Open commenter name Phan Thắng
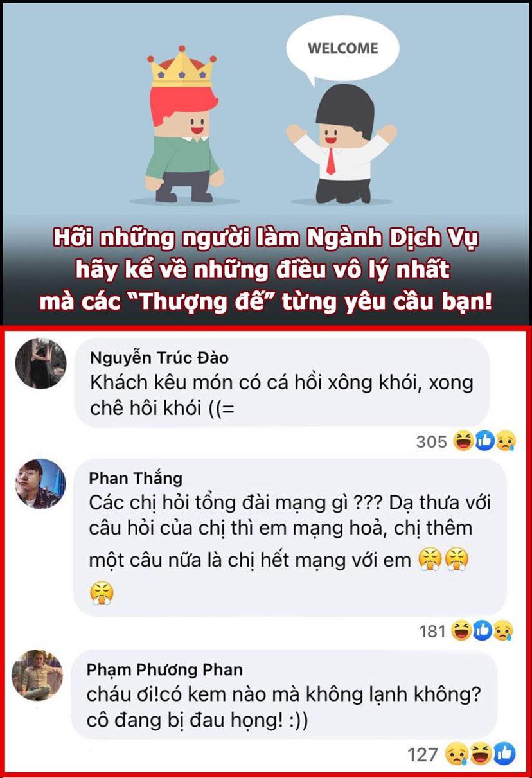 (x=136, y=478)
